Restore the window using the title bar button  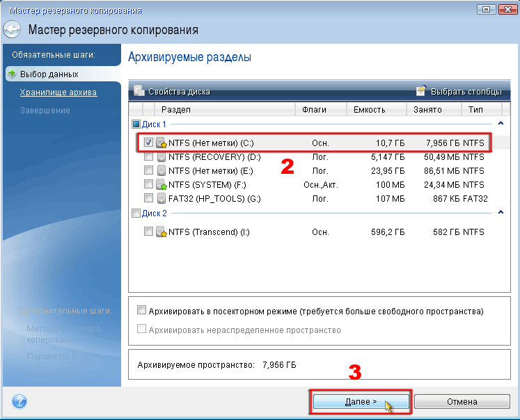point(486,9)
